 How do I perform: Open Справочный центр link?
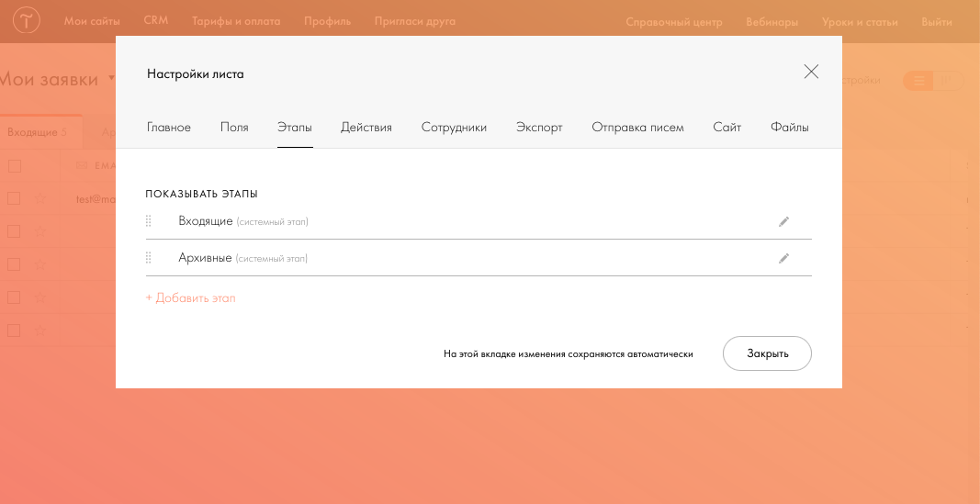[674, 22]
